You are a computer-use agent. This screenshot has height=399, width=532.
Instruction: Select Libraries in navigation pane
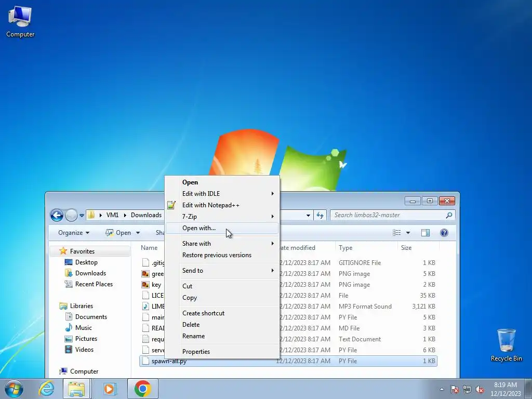[81, 306]
